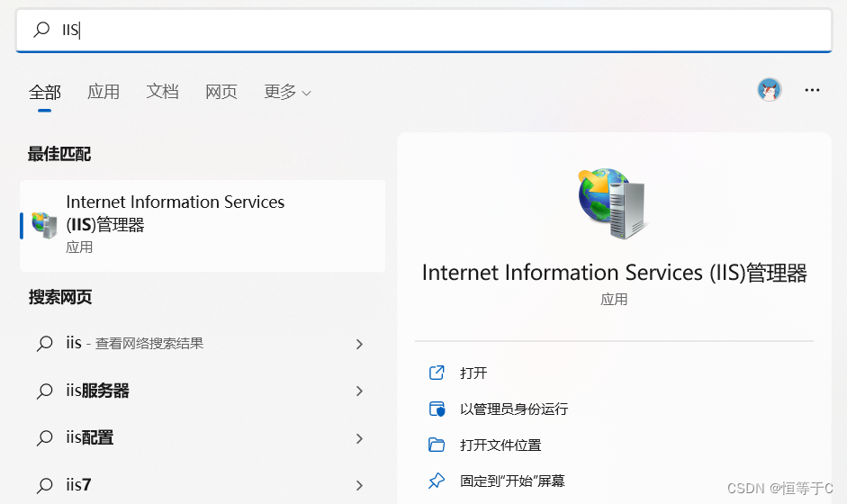847x504 pixels.
Task: Click the iis配置 search suggestion
Action: point(203,438)
